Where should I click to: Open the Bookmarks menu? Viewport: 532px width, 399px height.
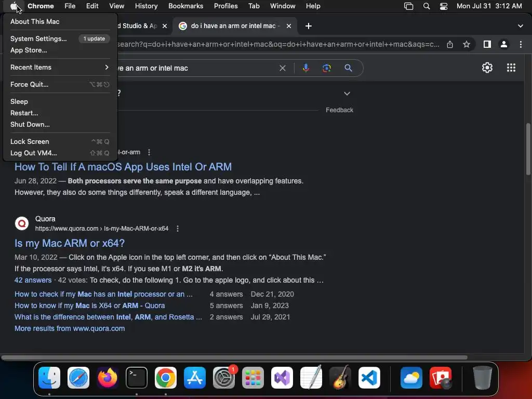185,6
